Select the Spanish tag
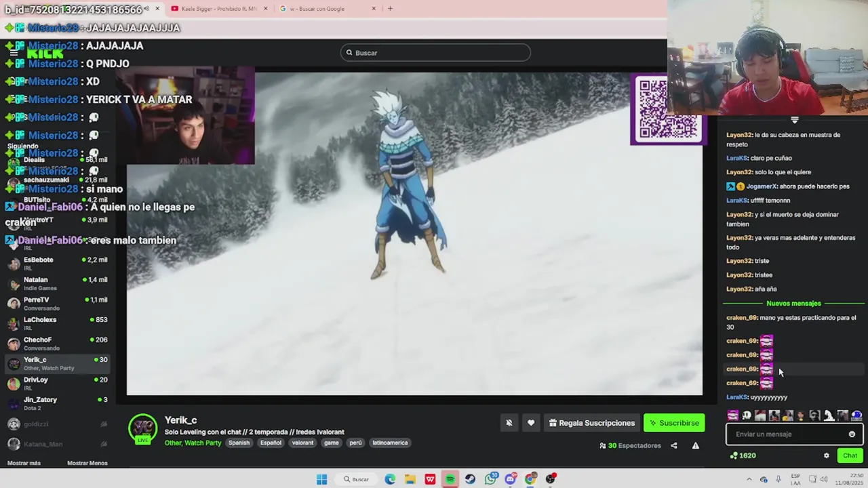This screenshot has width=868, height=488. point(239,443)
